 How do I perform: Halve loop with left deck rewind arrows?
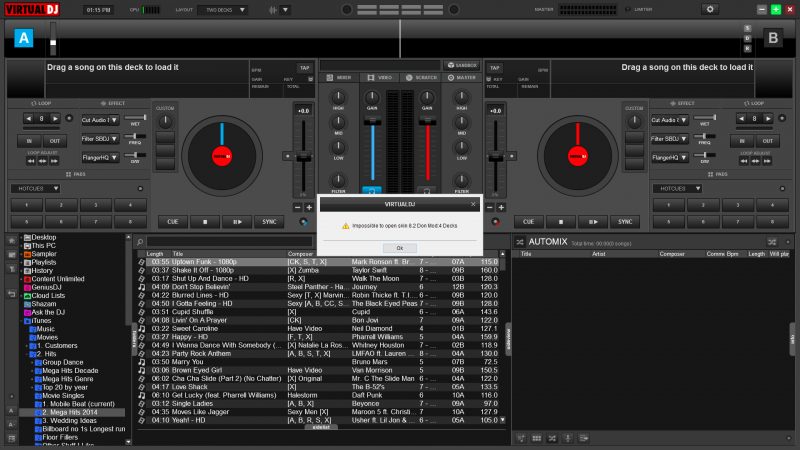(31, 161)
